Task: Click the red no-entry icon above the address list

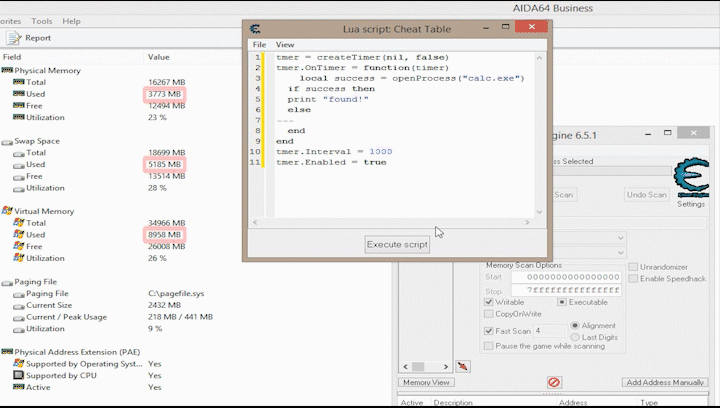Action: coord(554,382)
